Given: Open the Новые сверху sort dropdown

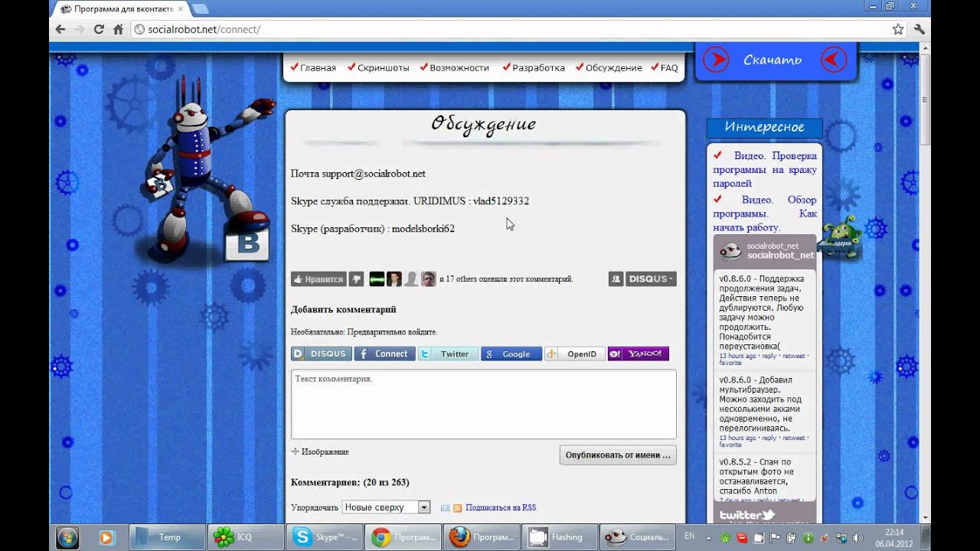Looking at the screenshot, I should click(x=386, y=507).
